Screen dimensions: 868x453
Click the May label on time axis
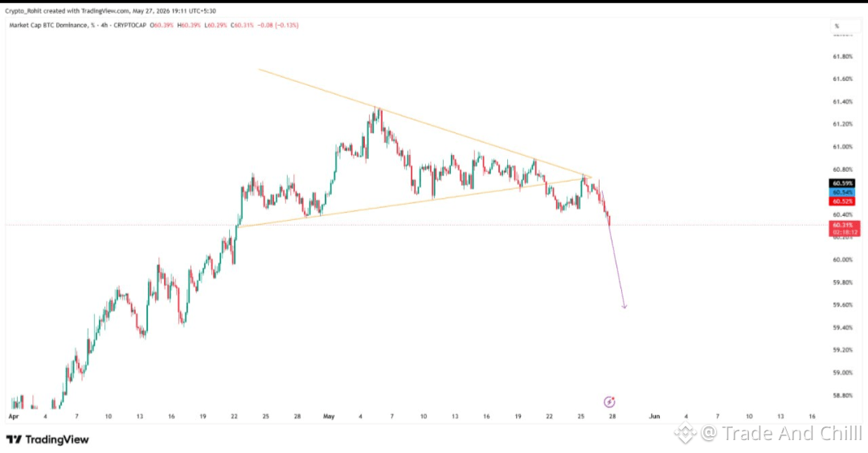(329, 417)
